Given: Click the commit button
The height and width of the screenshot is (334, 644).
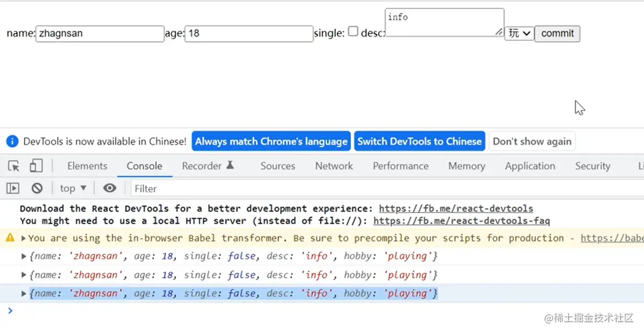Looking at the screenshot, I should (x=558, y=33).
